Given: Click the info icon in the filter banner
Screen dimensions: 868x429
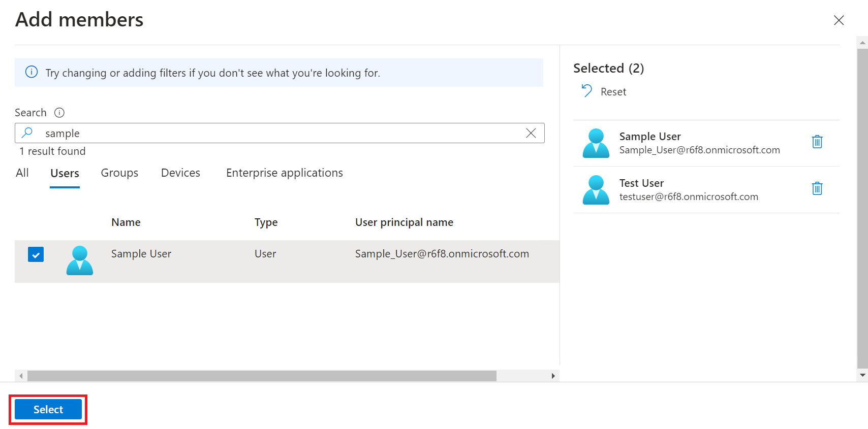Looking at the screenshot, I should tap(32, 72).
